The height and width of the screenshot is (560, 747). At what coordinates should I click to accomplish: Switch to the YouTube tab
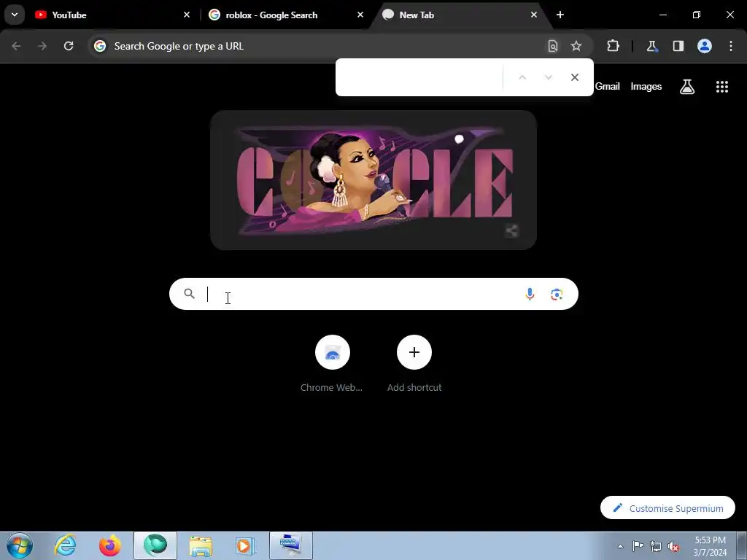click(x=112, y=15)
